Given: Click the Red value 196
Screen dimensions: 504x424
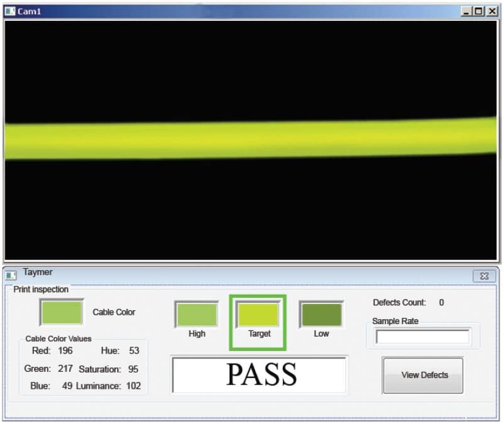Looking at the screenshot, I should click(x=65, y=351).
